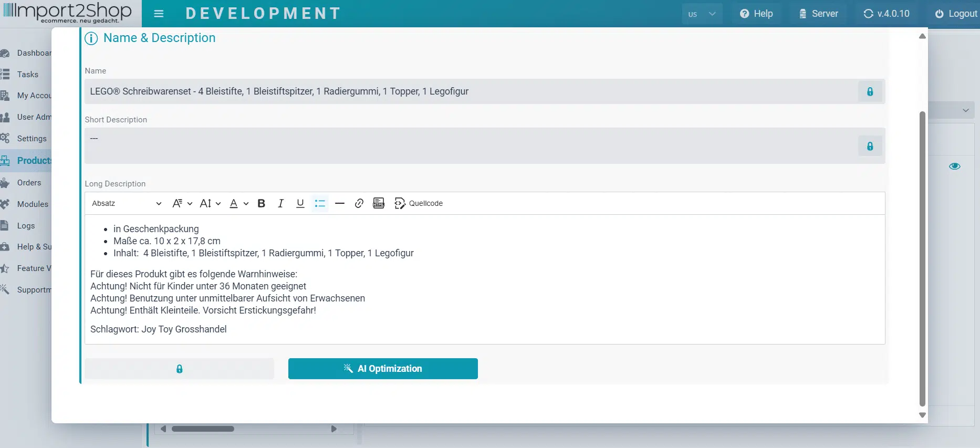Toggle italic formatting in editor toolbar
The height and width of the screenshot is (448, 980).
pyautogui.click(x=280, y=203)
